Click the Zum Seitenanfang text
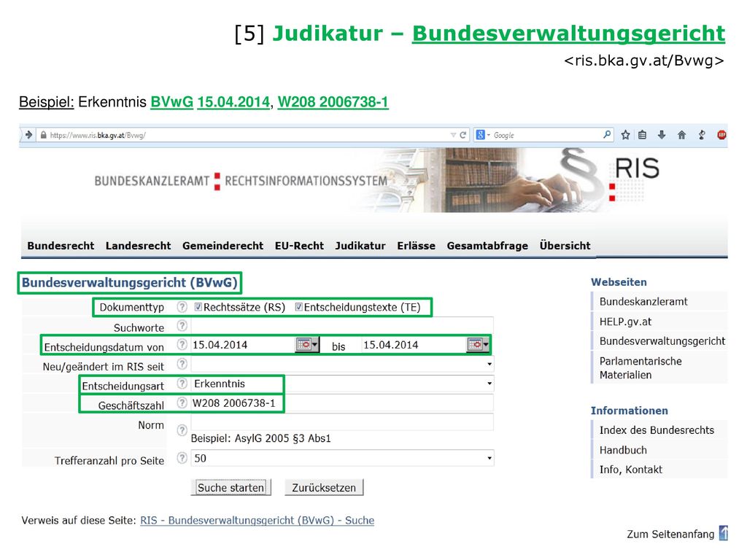 click(670, 534)
